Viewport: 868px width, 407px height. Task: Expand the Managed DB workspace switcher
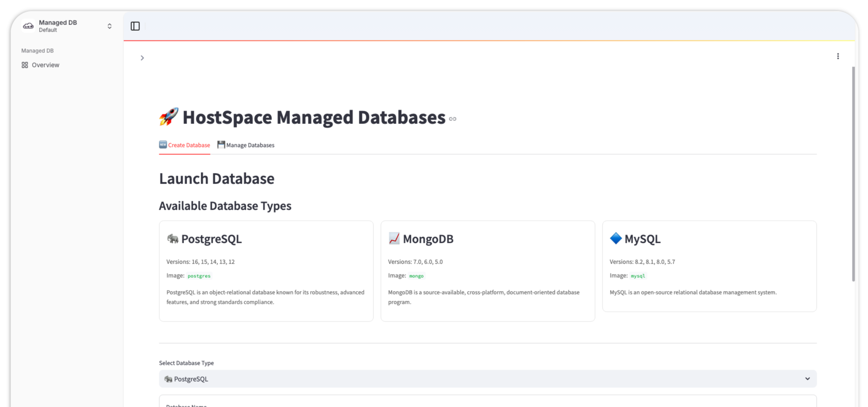[109, 26]
